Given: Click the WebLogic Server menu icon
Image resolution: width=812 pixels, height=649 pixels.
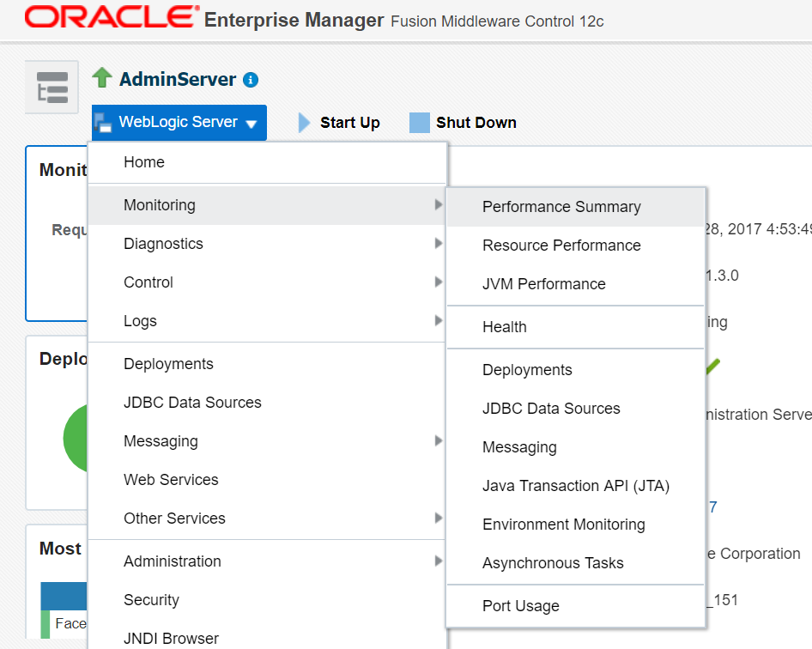Looking at the screenshot, I should click(x=103, y=123).
